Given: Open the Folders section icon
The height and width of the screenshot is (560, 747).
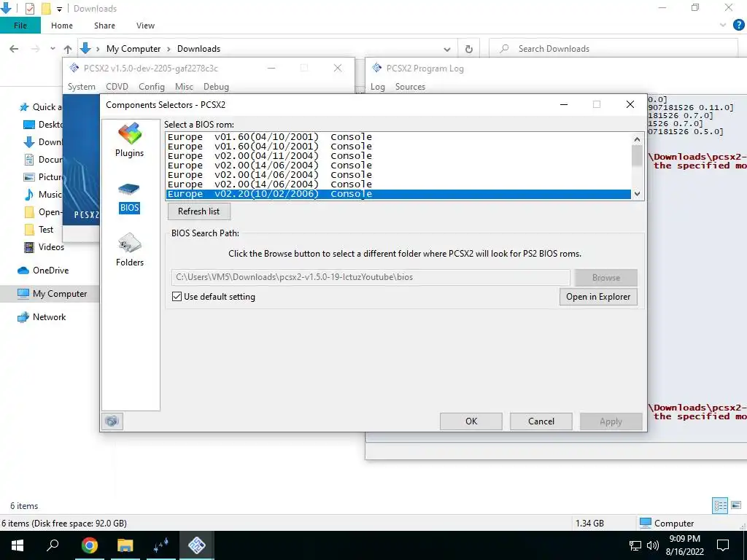Looking at the screenshot, I should tap(130, 250).
